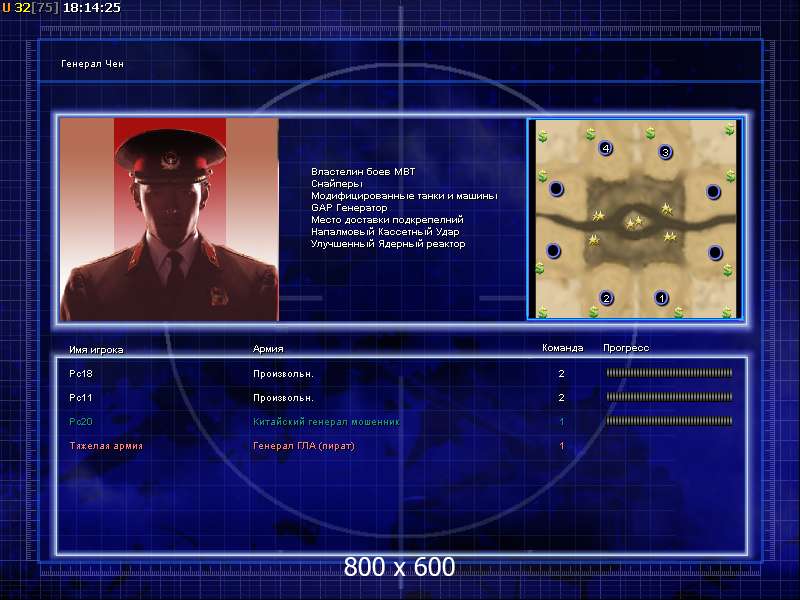Select player name 'Pc11'
The width and height of the screenshot is (800, 600).
81,397
